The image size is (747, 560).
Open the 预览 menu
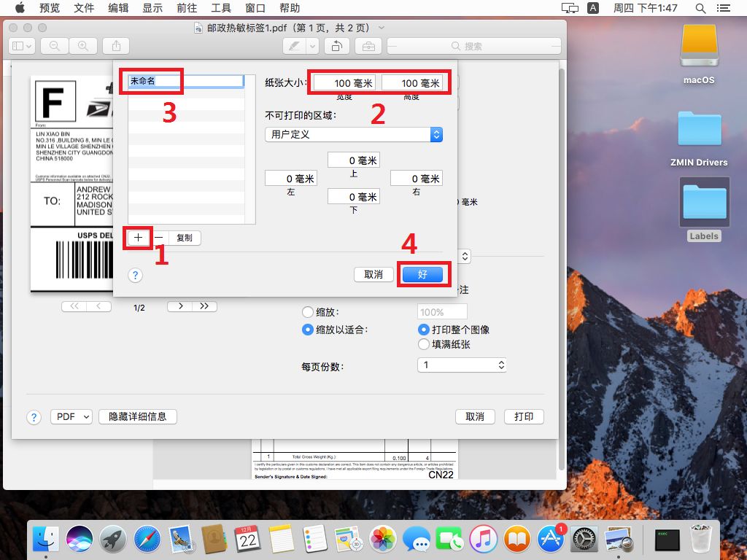coord(50,8)
